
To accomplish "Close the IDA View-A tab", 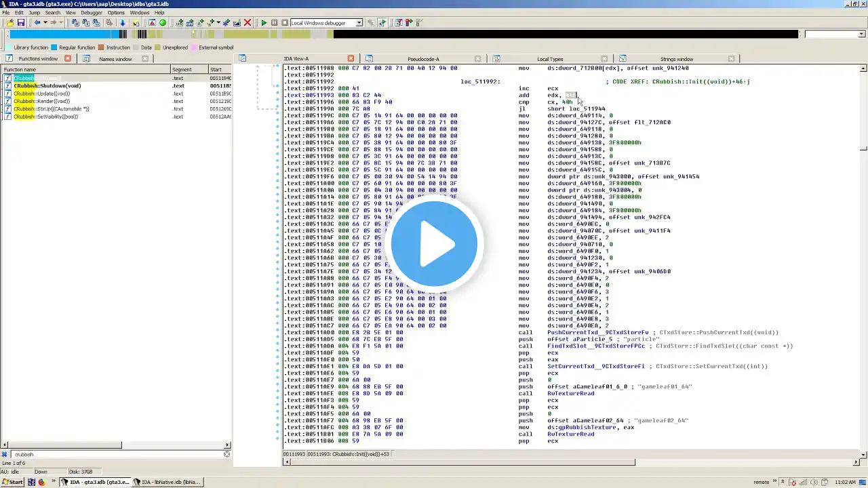I will point(351,58).
